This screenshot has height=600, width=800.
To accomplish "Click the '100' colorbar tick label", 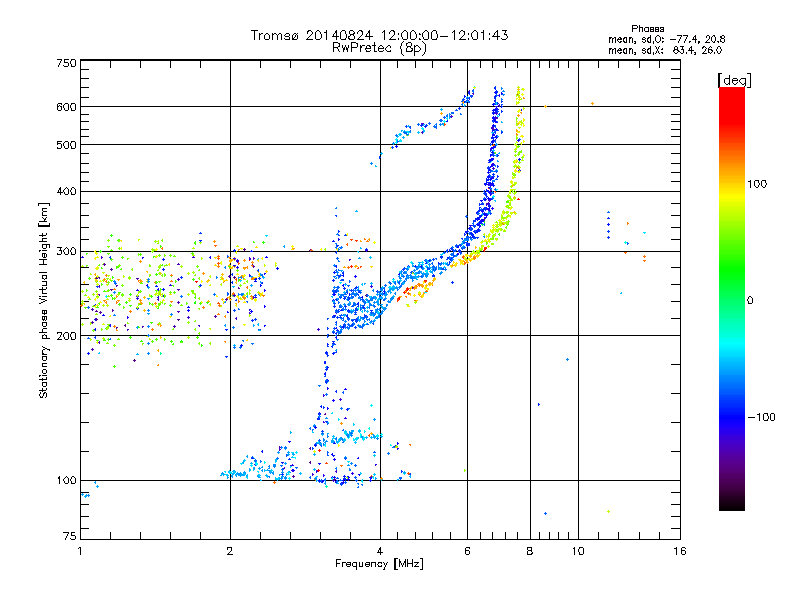I will tap(757, 184).
